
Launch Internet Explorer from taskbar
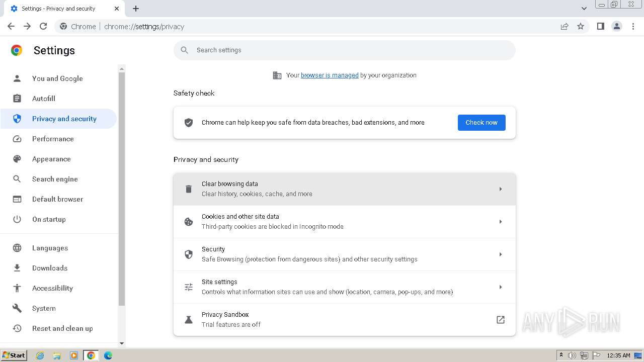(x=40, y=355)
